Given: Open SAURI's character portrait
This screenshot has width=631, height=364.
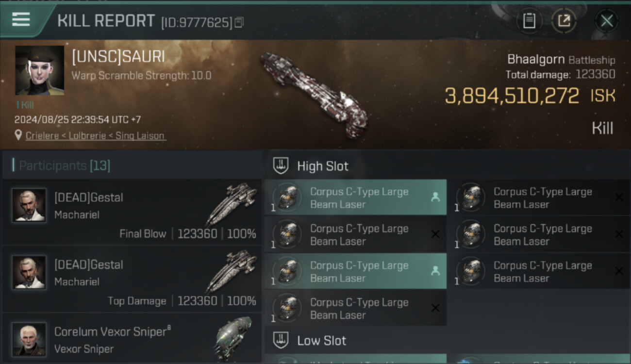Looking at the screenshot, I should point(40,70).
